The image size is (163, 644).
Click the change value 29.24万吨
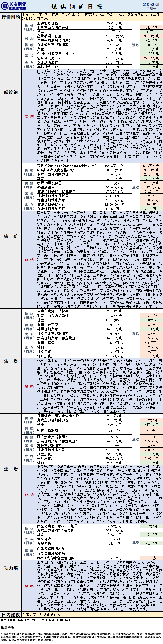click(151, 58)
